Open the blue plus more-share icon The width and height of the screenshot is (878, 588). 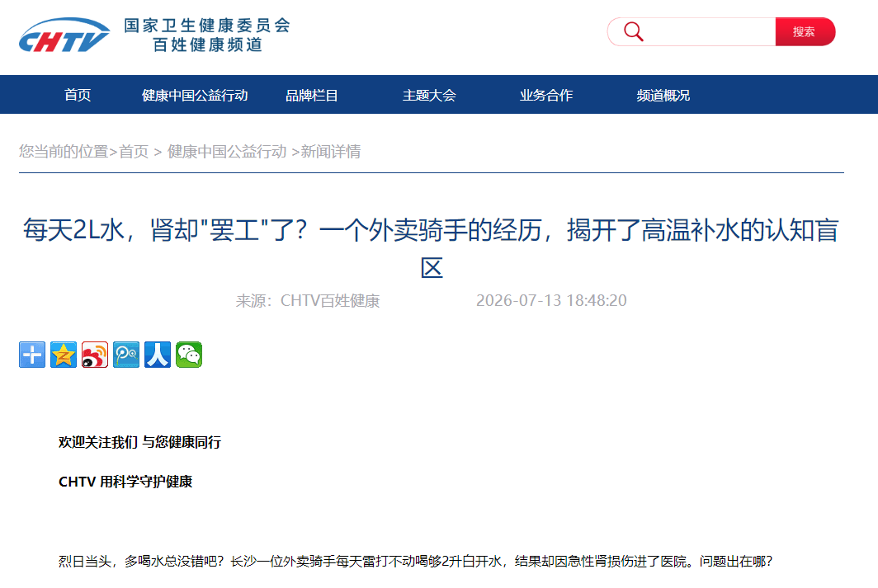point(32,355)
